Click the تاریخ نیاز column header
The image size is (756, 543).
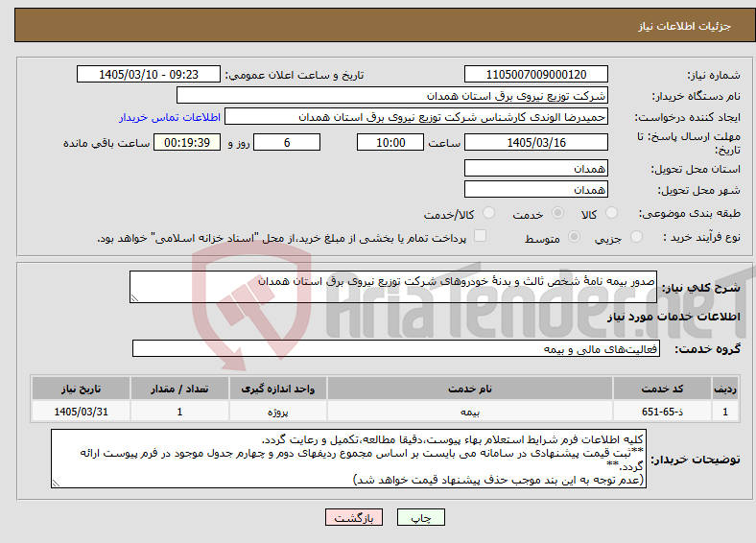81,389
